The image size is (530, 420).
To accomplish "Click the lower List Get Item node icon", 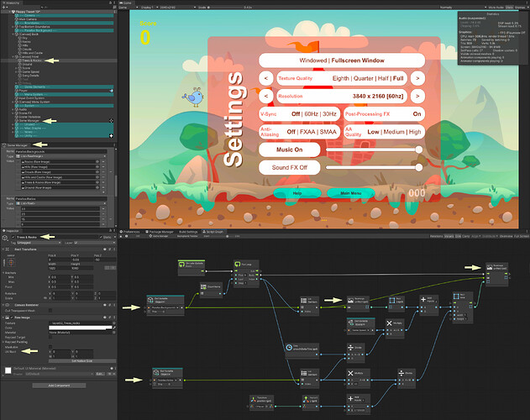I will pyautogui.click(x=304, y=373).
